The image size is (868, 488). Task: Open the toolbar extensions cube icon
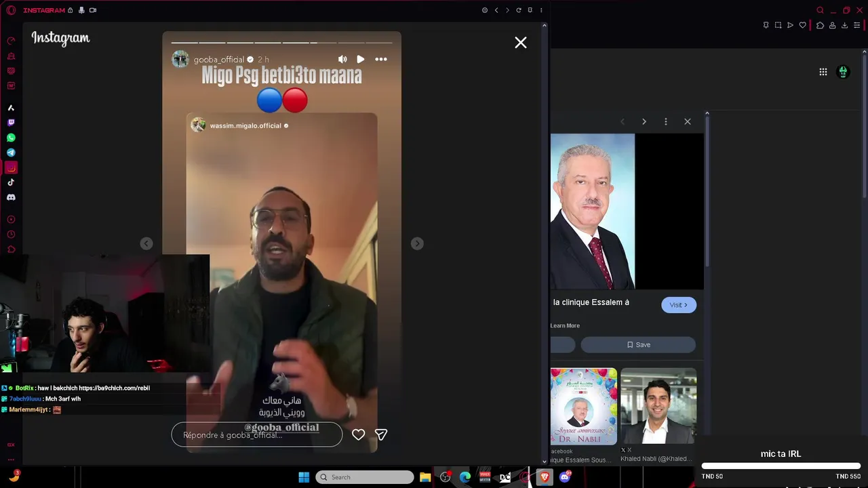tap(820, 25)
